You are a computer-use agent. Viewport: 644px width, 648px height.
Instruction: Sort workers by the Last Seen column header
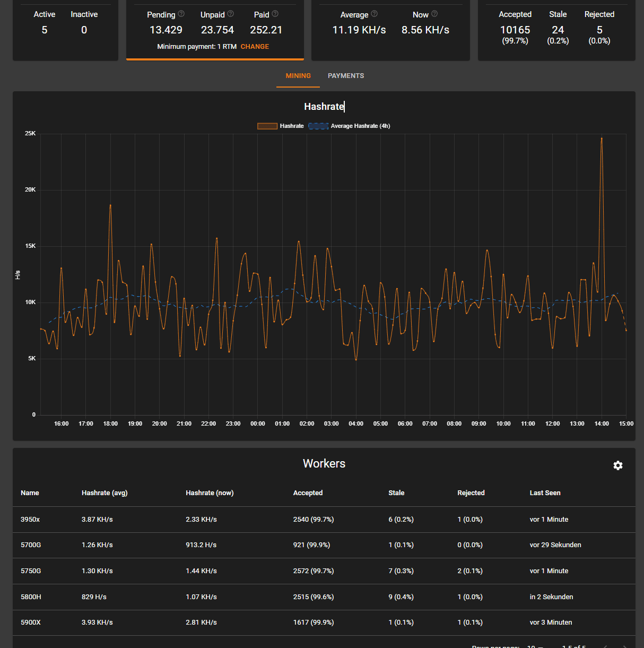545,493
